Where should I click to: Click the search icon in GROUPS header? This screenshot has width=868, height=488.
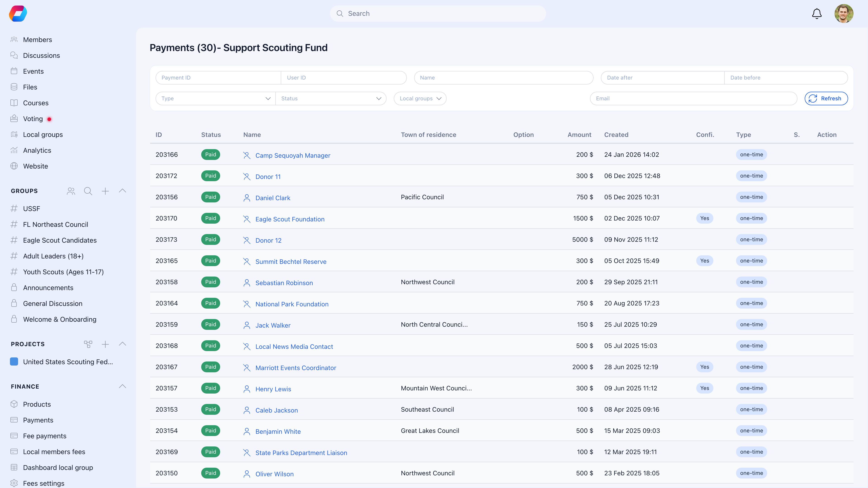tap(88, 191)
